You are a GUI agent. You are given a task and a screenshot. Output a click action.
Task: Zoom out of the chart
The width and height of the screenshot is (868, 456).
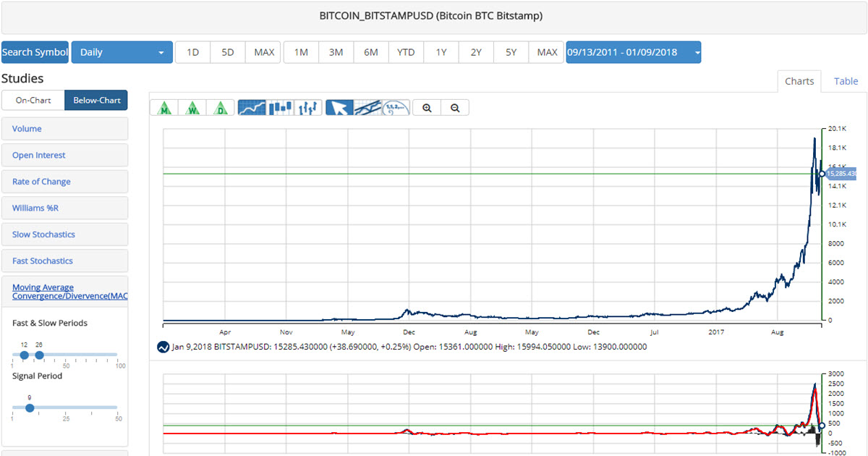click(x=455, y=108)
